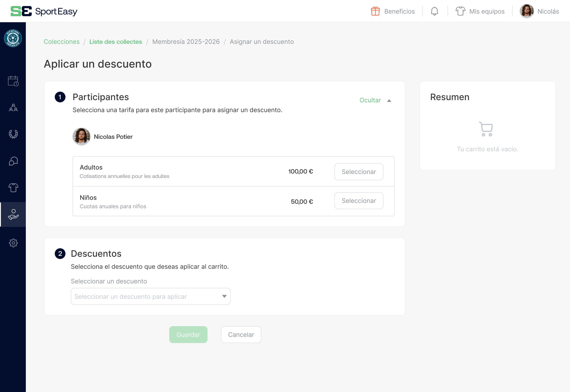Click the Guardar button
The height and width of the screenshot is (392, 570).
click(x=188, y=335)
